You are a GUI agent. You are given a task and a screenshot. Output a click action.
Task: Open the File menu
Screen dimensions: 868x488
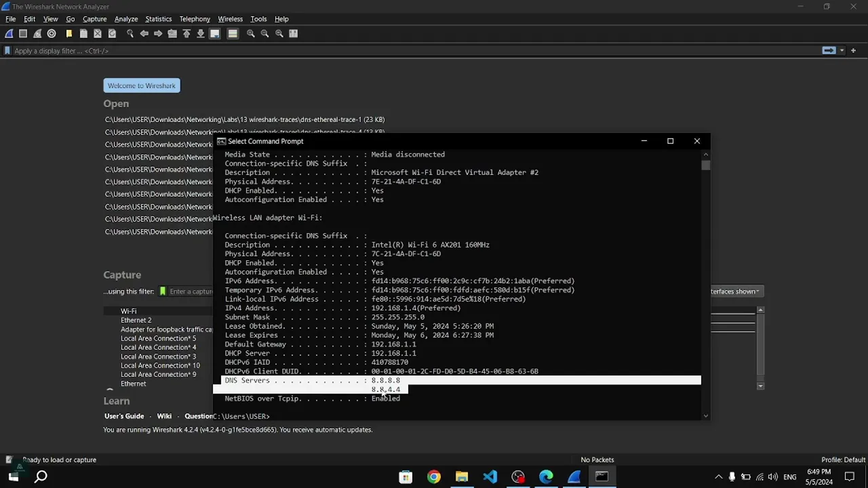click(x=10, y=19)
